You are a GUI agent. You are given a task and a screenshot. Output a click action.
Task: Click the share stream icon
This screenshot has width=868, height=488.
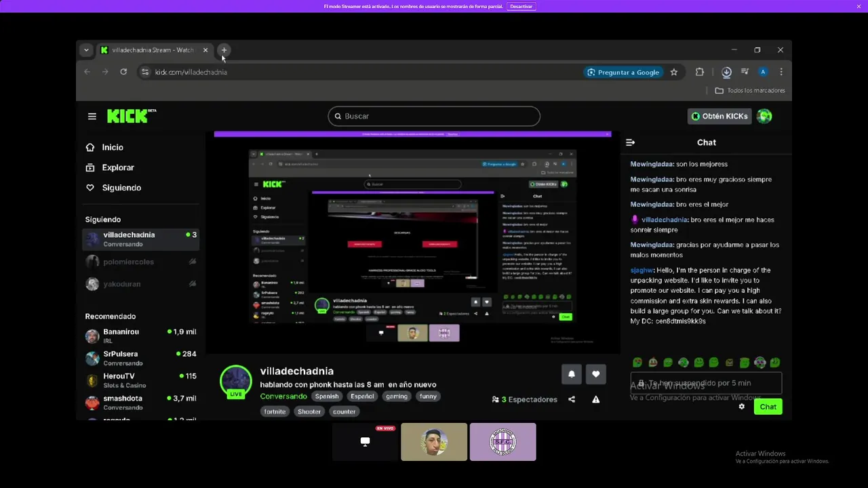pyautogui.click(x=572, y=399)
